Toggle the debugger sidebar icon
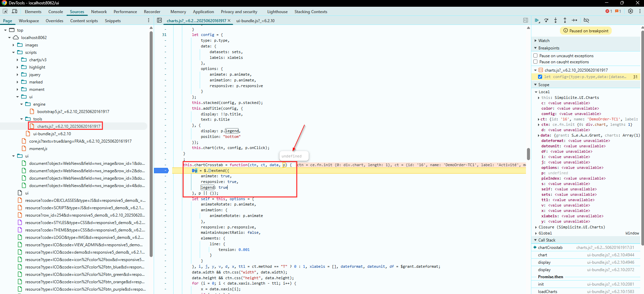 pyautogui.click(x=526, y=21)
